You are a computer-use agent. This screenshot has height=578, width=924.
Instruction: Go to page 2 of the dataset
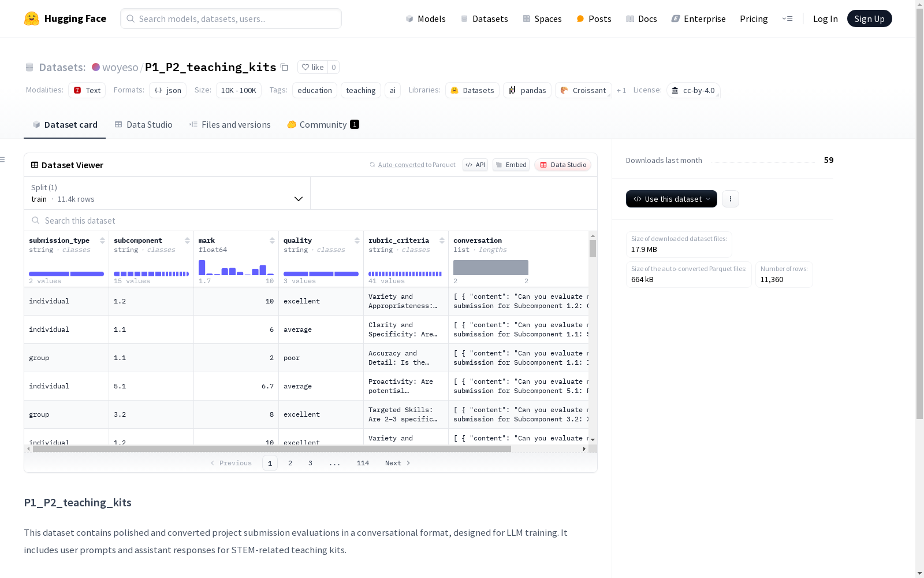[x=290, y=463]
